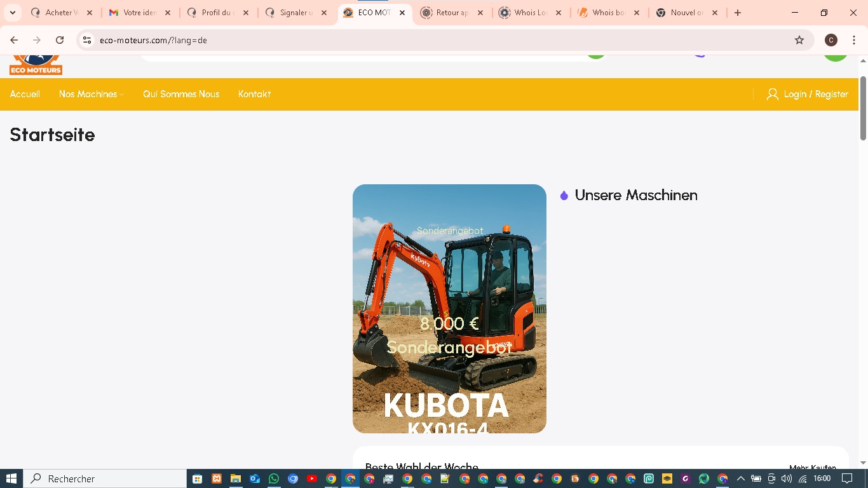Check battery status in system tray
Screen dimensions: 868x488
756,478
